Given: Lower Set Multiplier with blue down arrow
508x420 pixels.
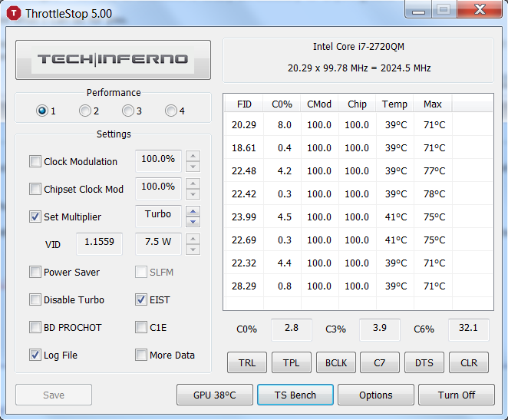Looking at the screenshot, I should [193, 222].
